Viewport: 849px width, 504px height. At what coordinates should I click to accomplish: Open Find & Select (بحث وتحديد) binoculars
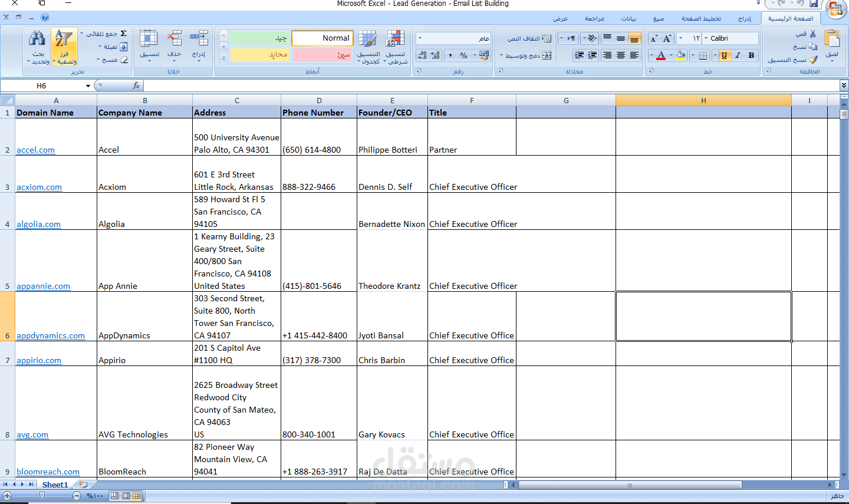click(x=37, y=47)
